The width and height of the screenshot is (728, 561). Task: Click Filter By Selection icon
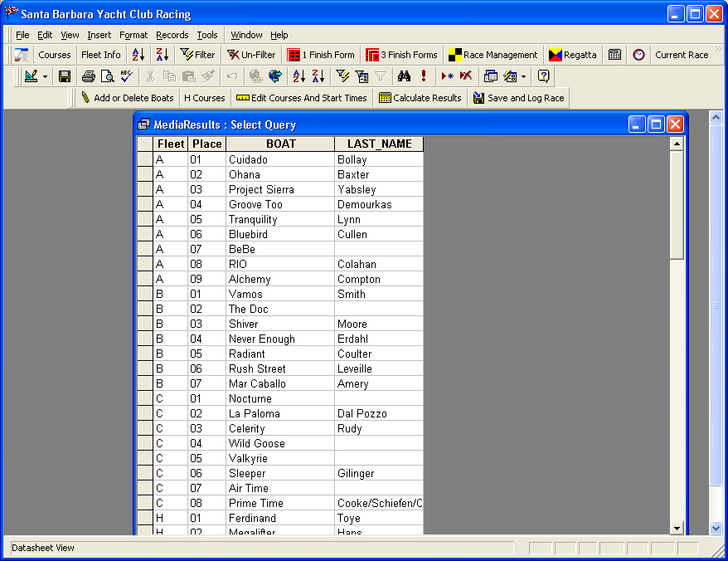(342, 76)
